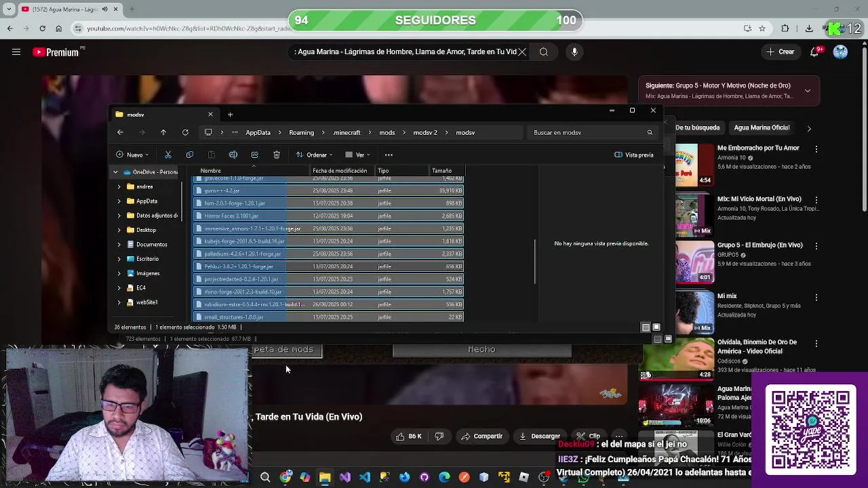The image size is (868, 488).
Task: Select the Agua Marina Oficial chip
Action: [762, 127]
